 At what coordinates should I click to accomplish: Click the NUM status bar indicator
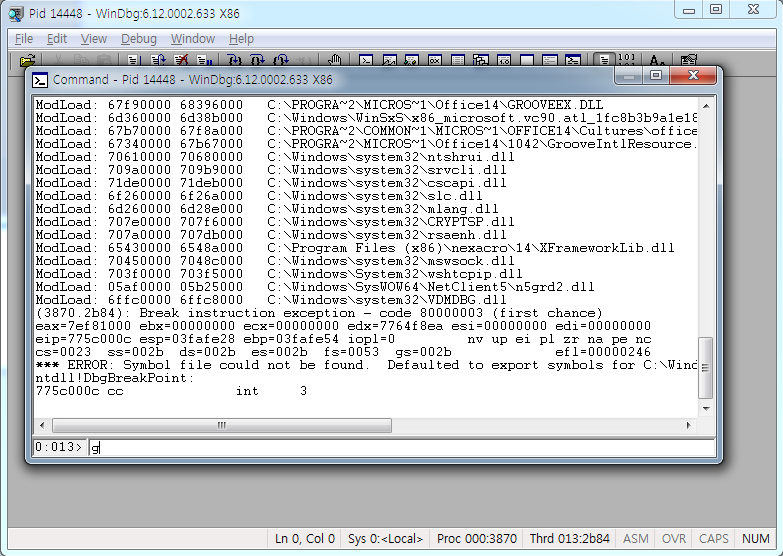[756, 539]
